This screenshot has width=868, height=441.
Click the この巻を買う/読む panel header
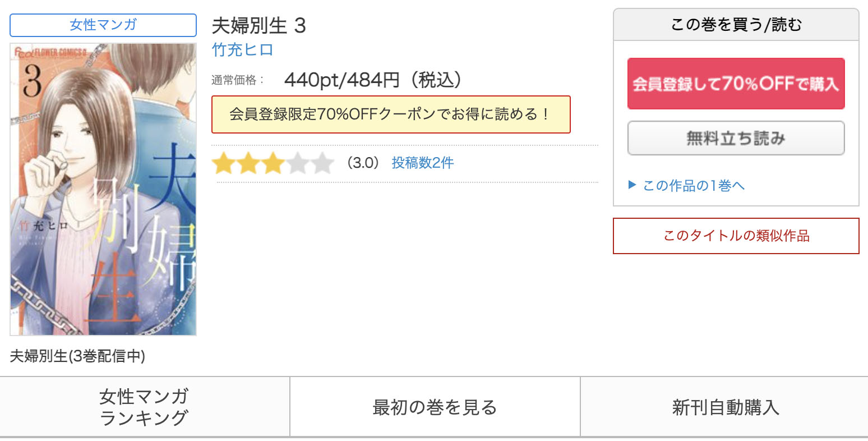[736, 25]
